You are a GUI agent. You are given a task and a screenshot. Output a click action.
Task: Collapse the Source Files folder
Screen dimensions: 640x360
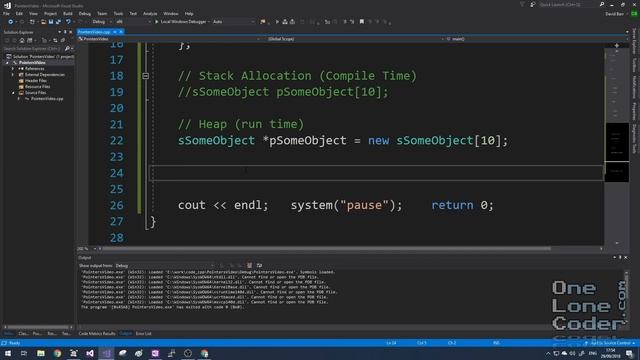pos(13,93)
